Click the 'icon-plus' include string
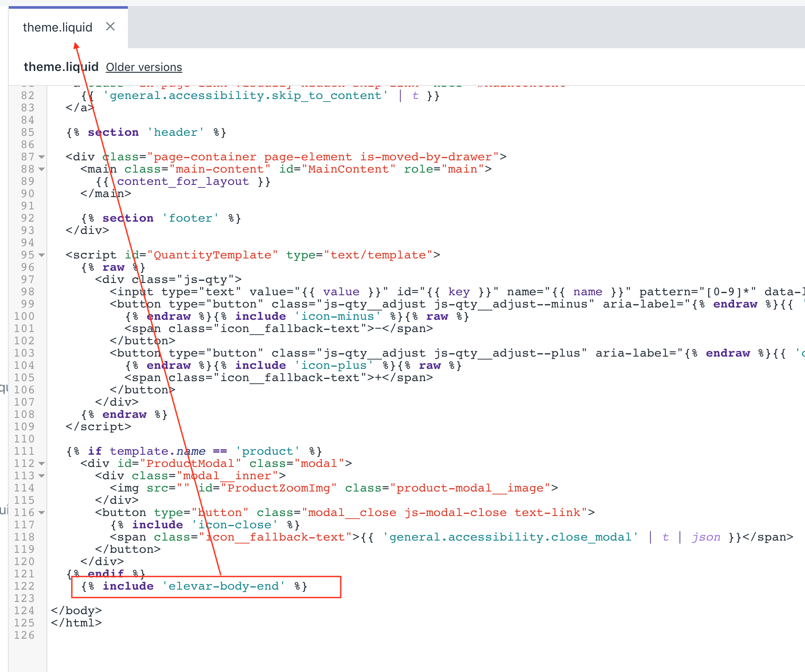Viewport: 805px width, 672px height. pos(334,365)
